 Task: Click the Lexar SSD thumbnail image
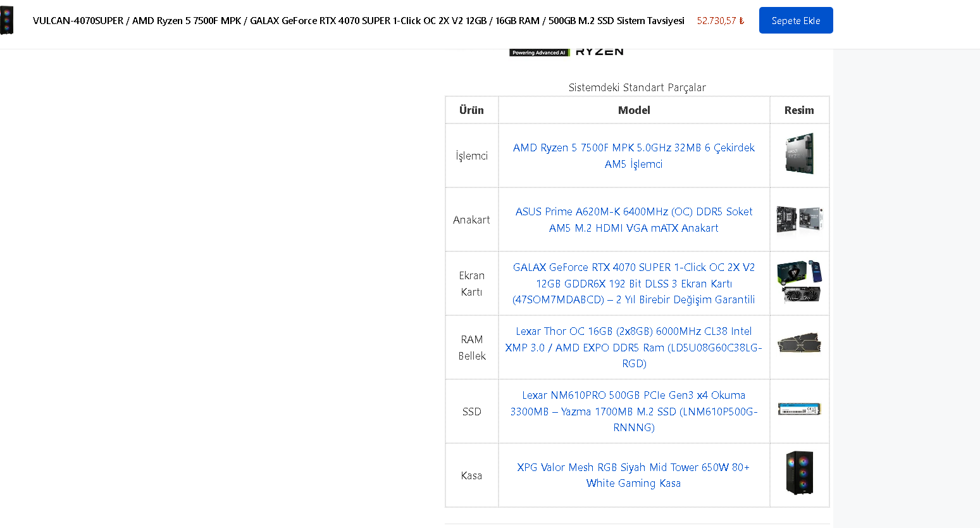point(800,409)
